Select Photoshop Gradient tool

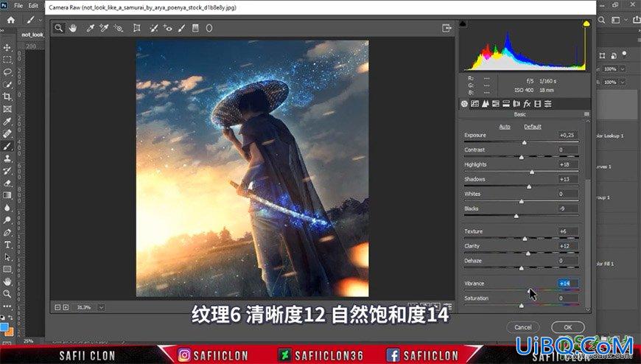tap(7, 195)
